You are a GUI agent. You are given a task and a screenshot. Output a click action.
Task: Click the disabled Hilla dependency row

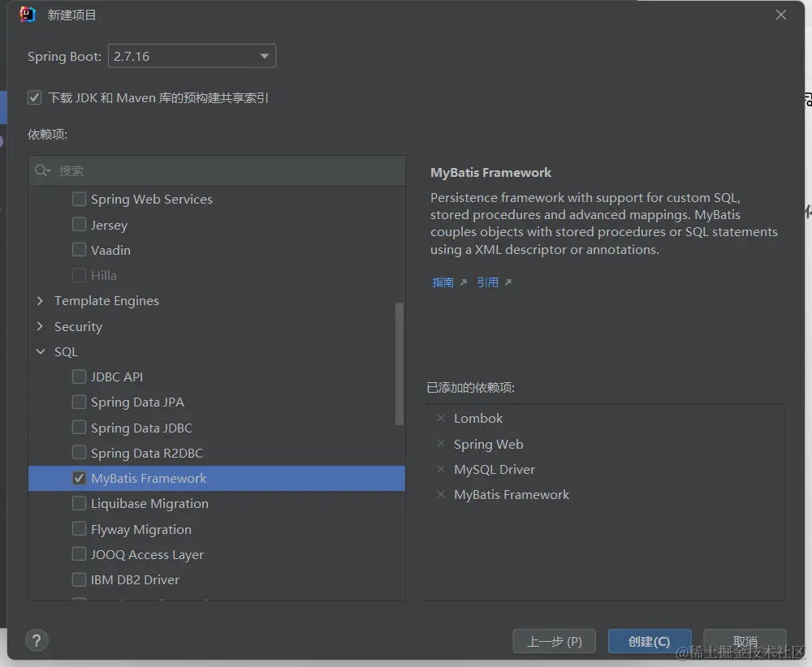coord(217,275)
